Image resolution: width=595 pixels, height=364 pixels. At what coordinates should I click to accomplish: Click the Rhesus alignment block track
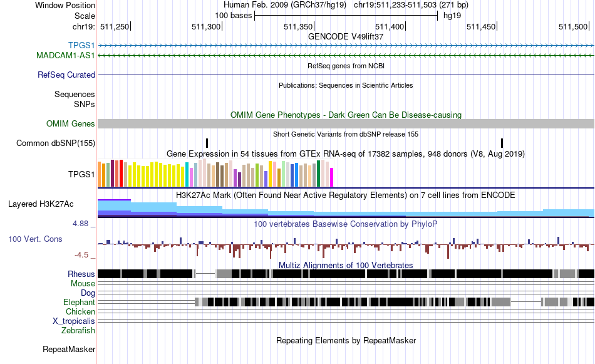pyautogui.click(x=346, y=274)
